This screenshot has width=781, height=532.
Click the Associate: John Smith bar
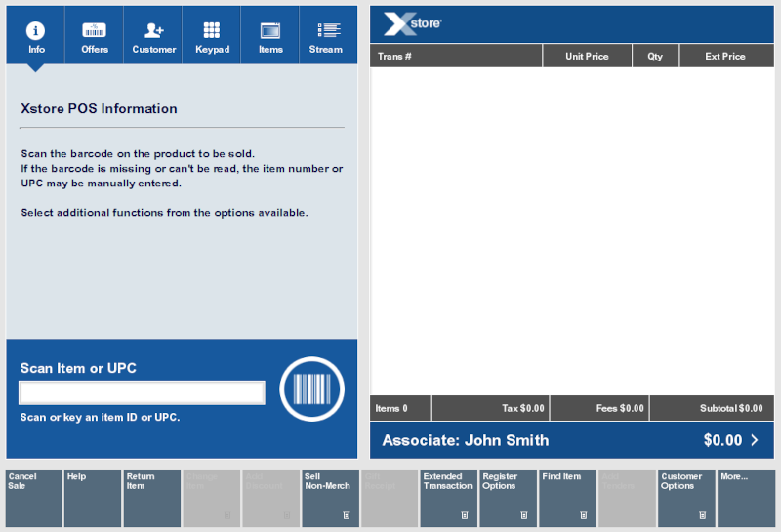[x=572, y=440]
